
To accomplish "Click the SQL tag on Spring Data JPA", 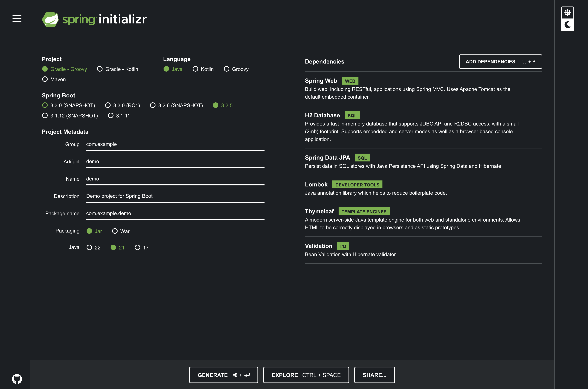I will click(x=362, y=158).
